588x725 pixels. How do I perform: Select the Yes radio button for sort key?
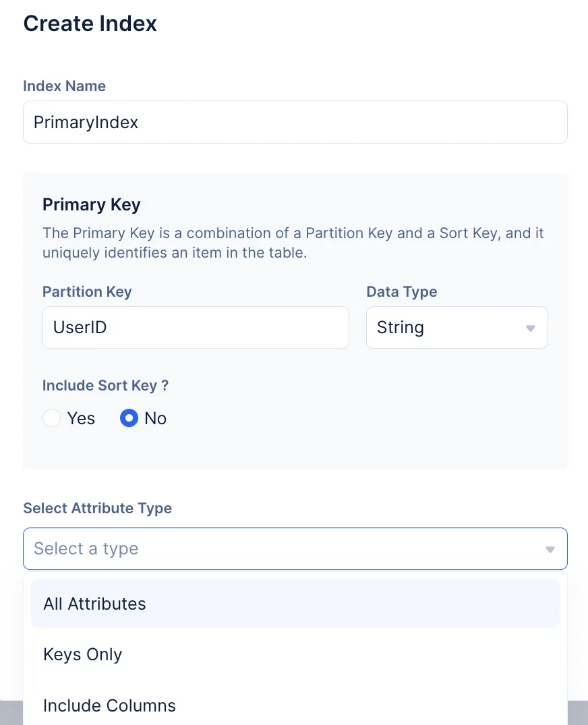pyautogui.click(x=52, y=418)
